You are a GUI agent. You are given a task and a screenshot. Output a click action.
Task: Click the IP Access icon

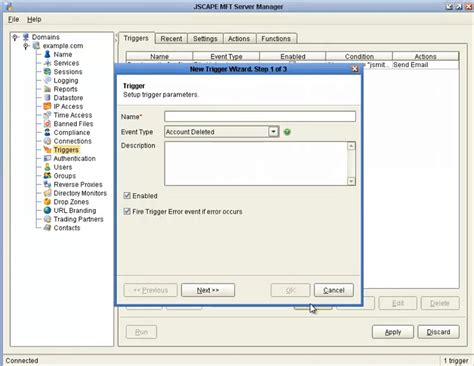47,106
